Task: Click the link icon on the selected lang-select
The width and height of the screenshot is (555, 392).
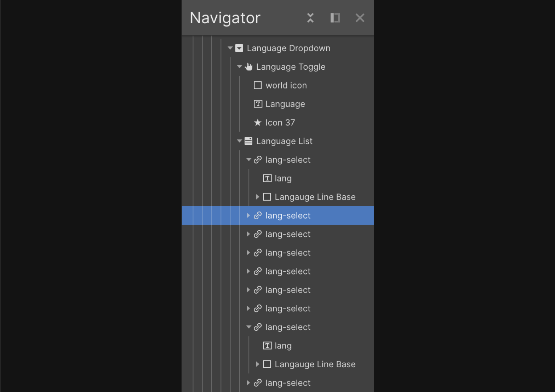Action: [x=258, y=215]
